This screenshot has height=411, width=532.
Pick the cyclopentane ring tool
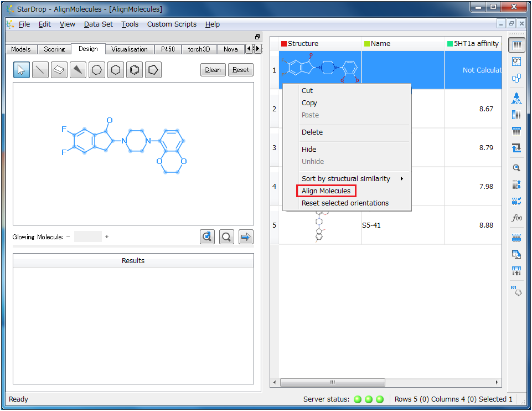pos(153,70)
